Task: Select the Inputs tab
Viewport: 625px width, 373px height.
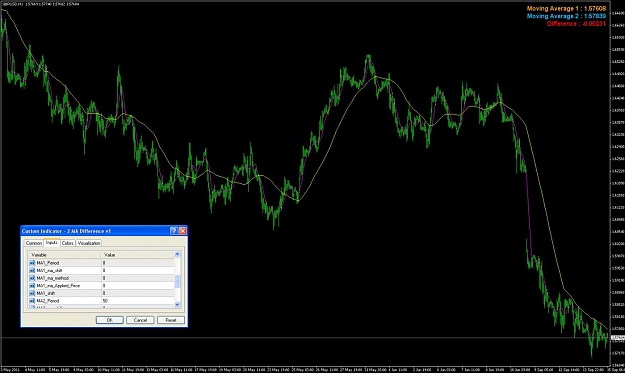Action: (51, 243)
